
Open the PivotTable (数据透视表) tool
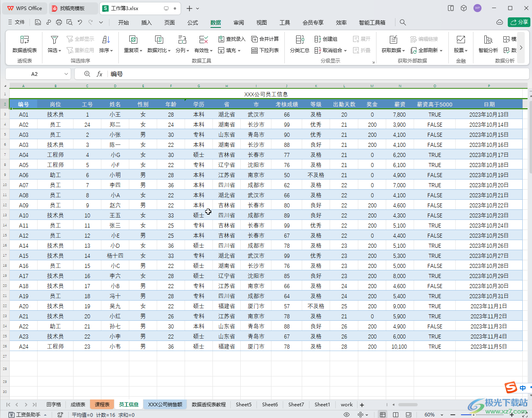(x=25, y=44)
